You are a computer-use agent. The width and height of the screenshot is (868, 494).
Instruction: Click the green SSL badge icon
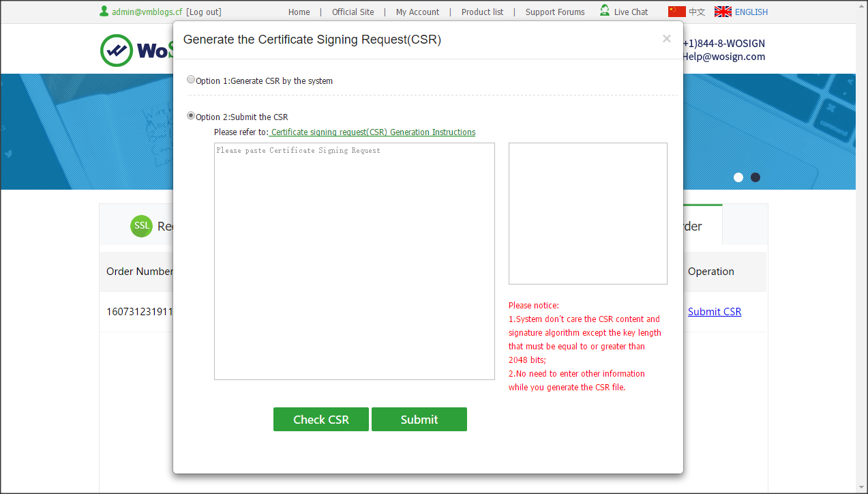pos(141,226)
